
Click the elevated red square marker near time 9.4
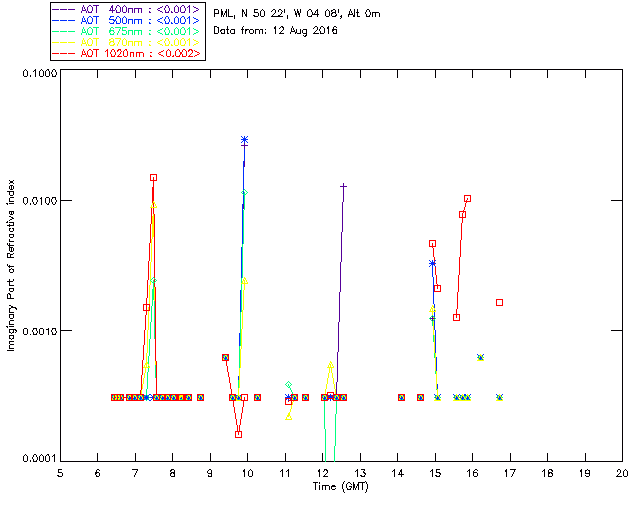[x=225, y=358]
